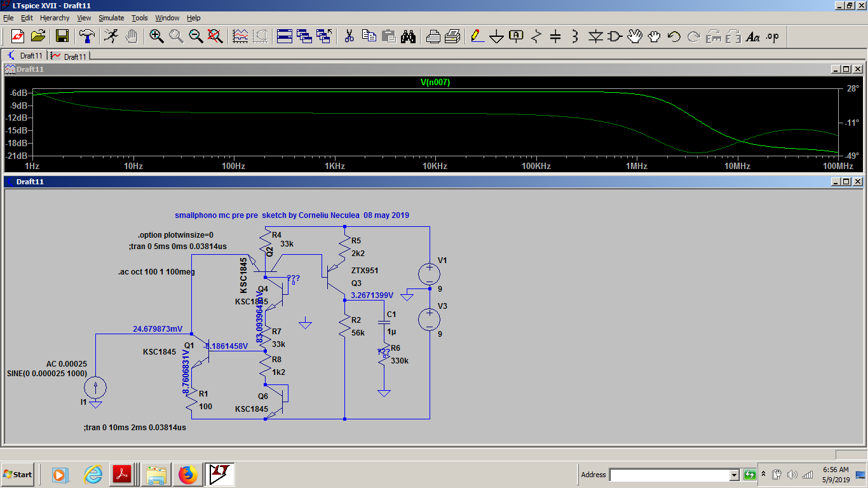Cascade the windows using the toolbar icon
This screenshot has height=488, width=868.
pyautogui.click(x=304, y=36)
